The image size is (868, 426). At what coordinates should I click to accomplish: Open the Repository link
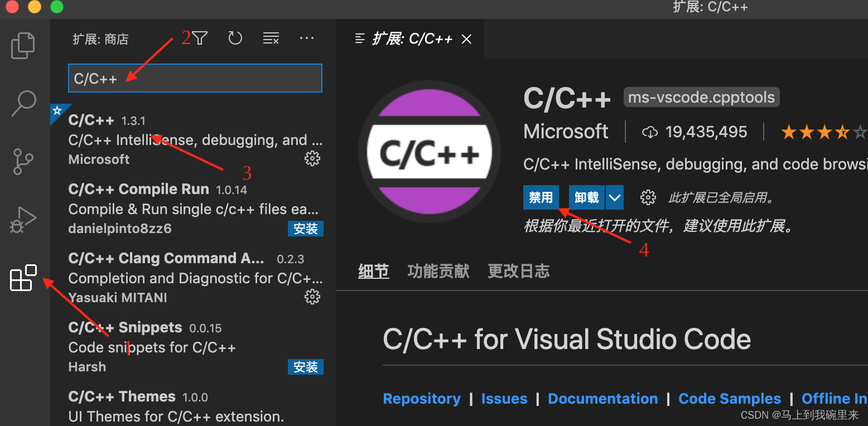click(x=422, y=399)
